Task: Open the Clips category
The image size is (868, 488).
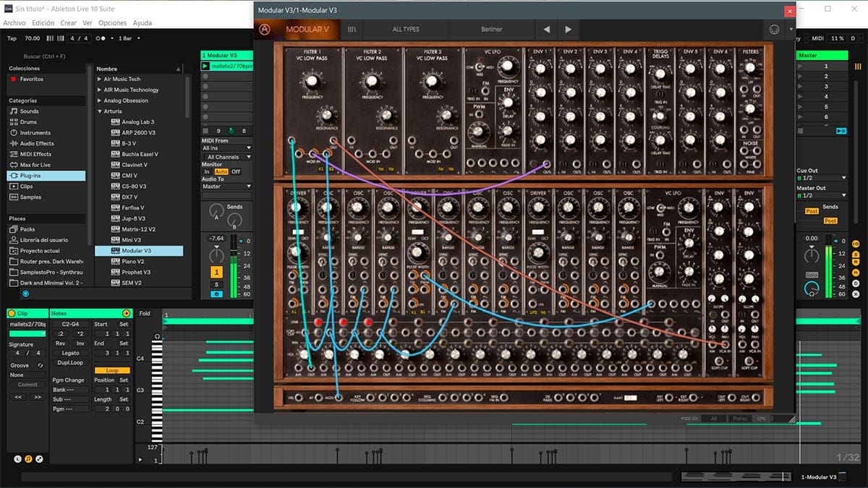Action: click(46, 187)
